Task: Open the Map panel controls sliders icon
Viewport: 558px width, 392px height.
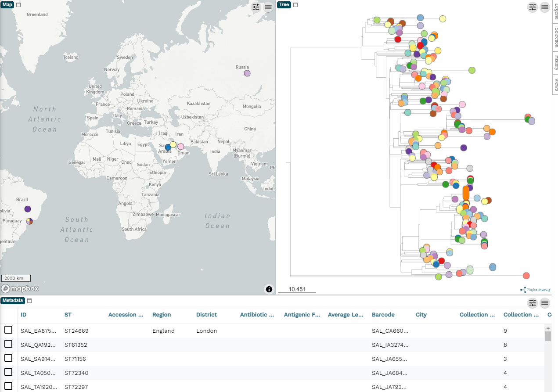Action: click(256, 7)
